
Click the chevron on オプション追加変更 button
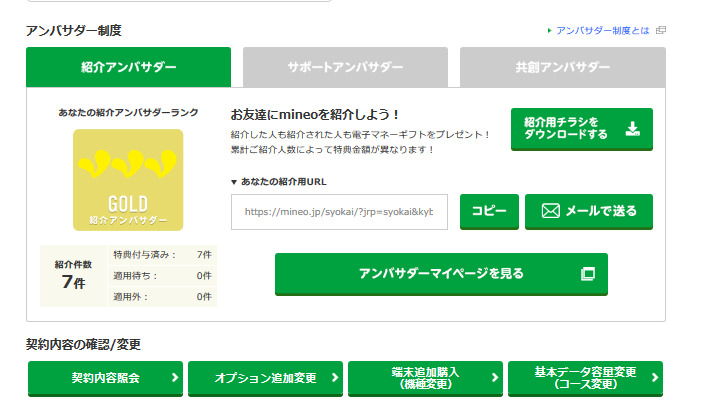point(335,378)
